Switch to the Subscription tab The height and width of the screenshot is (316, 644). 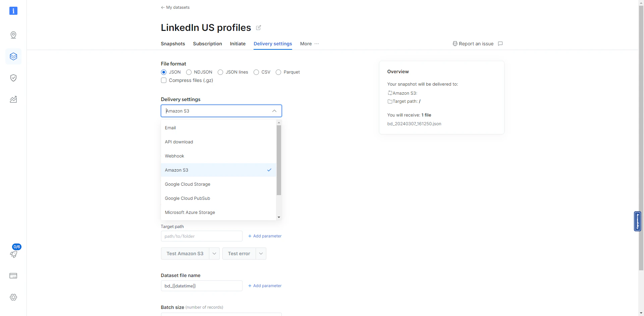207,44
